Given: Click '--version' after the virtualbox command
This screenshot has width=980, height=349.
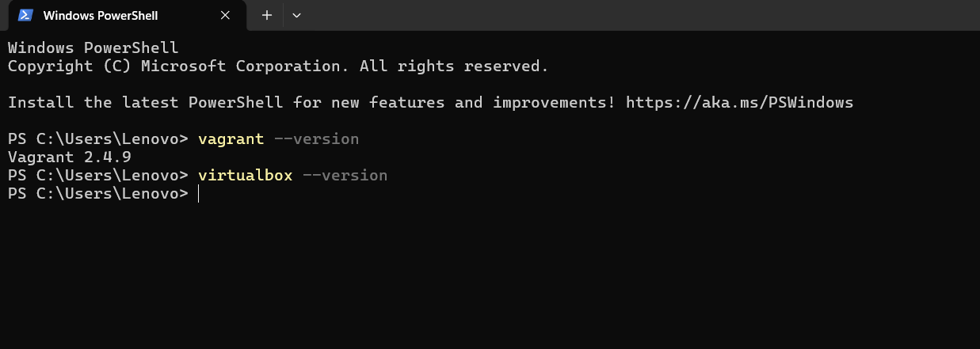Looking at the screenshot, I should (345, 175).
